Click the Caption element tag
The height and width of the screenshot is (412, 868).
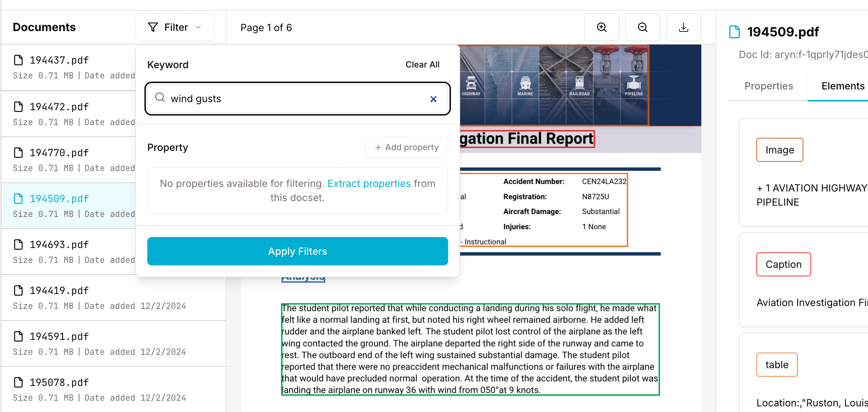click(x=783, y=264)
